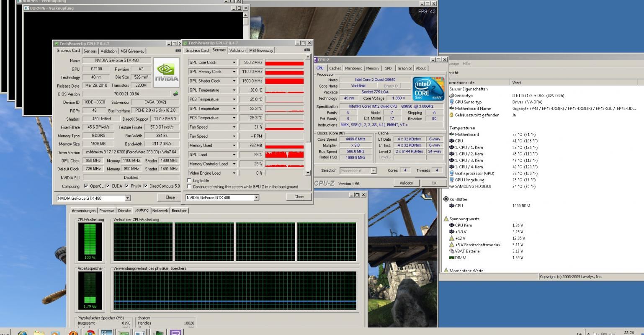Click the VBAT Batterie row icon
Viewport: 644px width, 335px height.
[452, 251]
